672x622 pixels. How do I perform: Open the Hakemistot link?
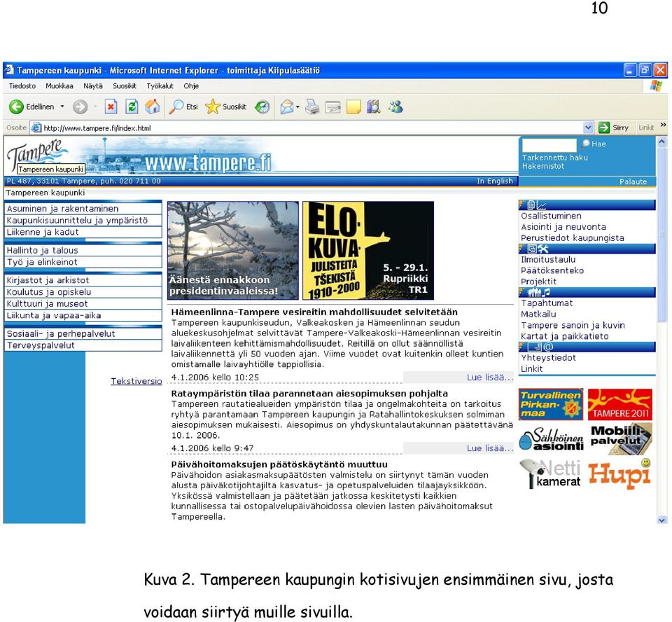click(x=542, y=166)
